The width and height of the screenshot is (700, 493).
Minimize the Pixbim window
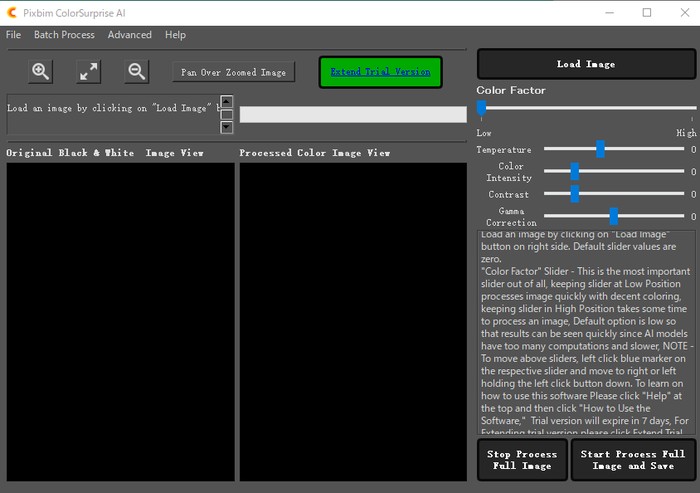coord(609,13)
